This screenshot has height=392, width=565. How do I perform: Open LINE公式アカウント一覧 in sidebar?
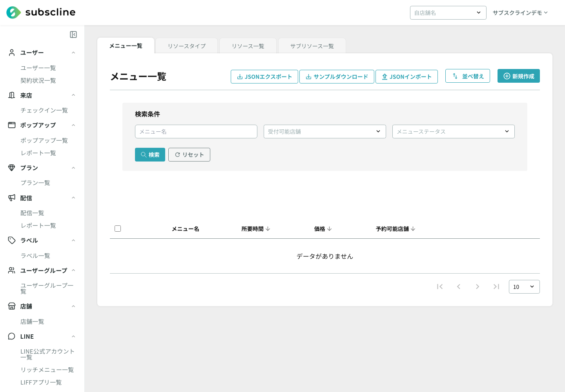47,354
